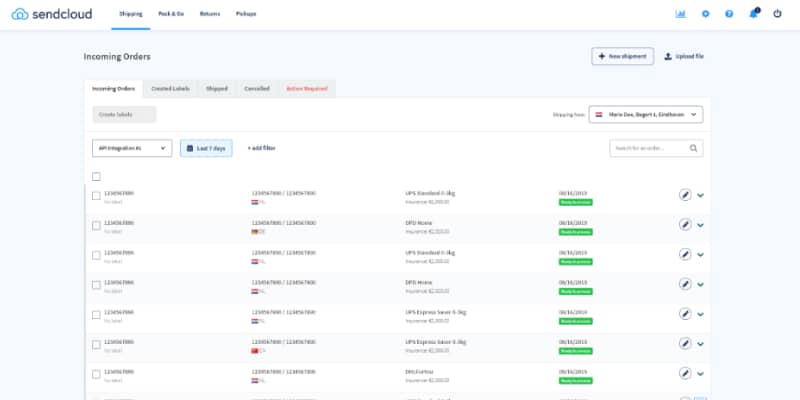Edit the German DPD Home order
This screenshot has height=400, width=800.
(685, 224)
